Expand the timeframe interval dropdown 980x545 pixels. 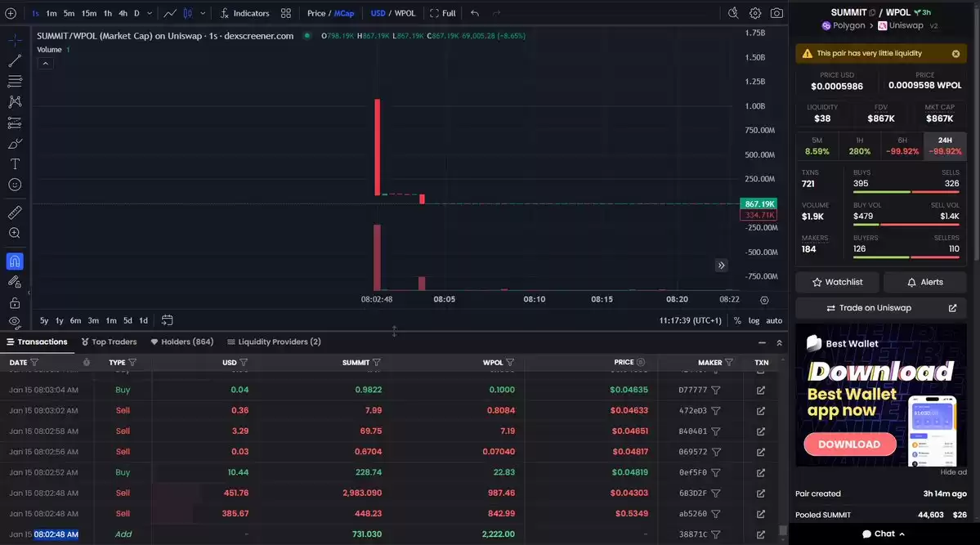click(x=150, y=13)
